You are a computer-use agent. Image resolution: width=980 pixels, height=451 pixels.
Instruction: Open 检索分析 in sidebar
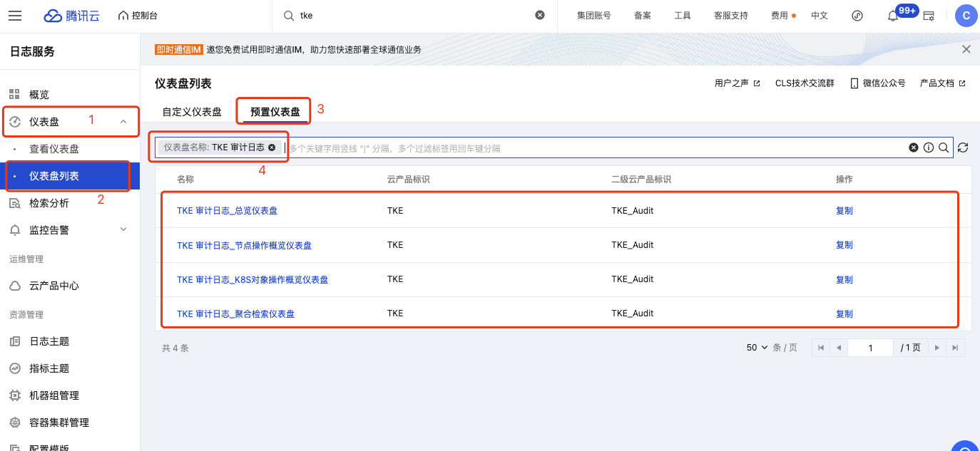click(x=49, y=203)
